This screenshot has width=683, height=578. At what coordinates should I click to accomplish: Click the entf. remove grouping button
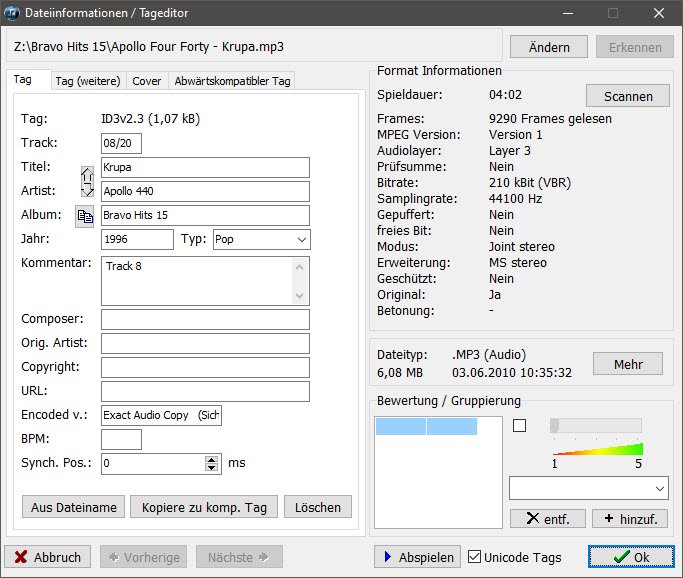[x=547, y=518]
